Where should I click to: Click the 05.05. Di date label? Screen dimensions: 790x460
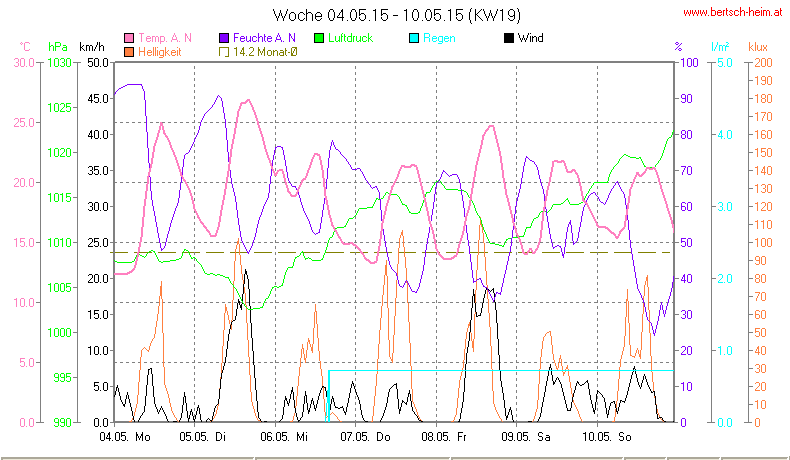pos(203,437)
